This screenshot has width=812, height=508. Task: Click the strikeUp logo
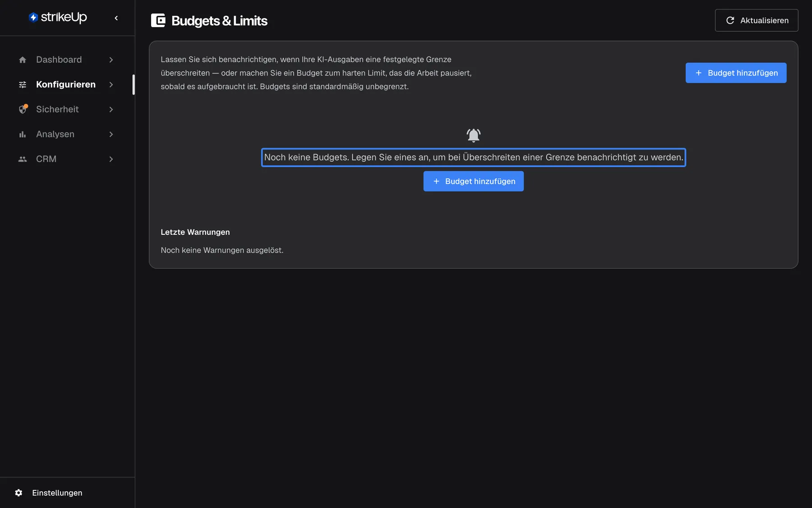click(58, 18)
